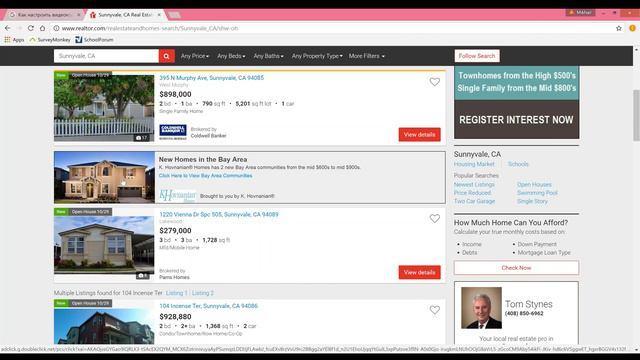Open Price Reduced popular search
Image resolution: width=640 pixels, height=360 pixels.
click(x=472, y=193)
